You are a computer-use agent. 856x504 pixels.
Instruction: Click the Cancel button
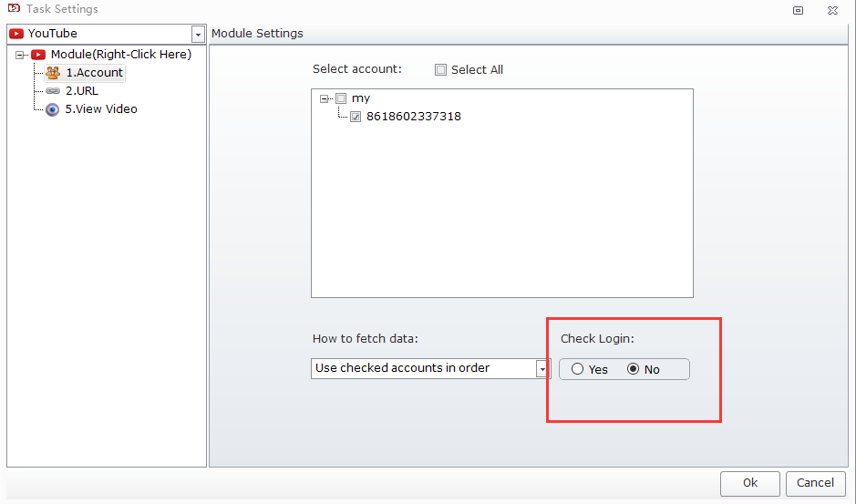tap(815, 483)
